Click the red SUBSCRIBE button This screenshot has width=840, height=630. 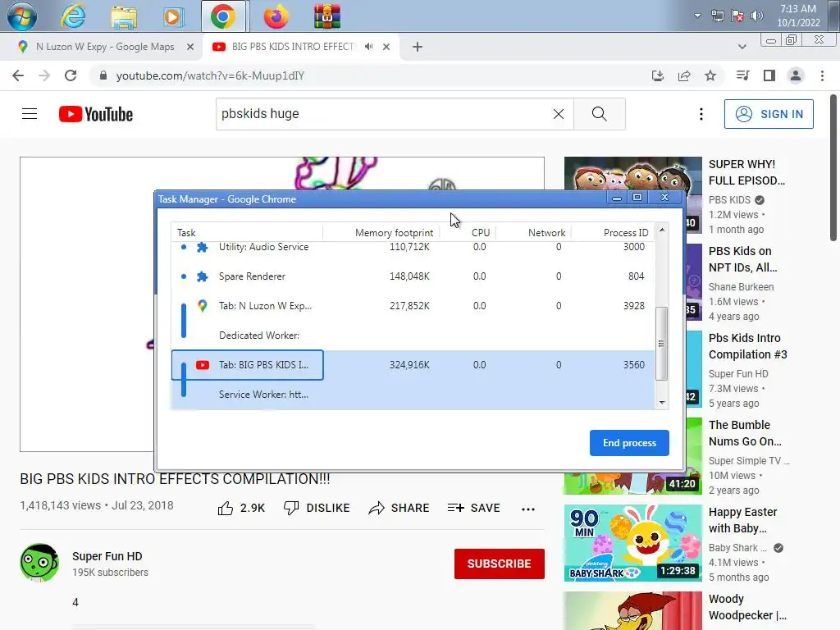coord(500,564)
